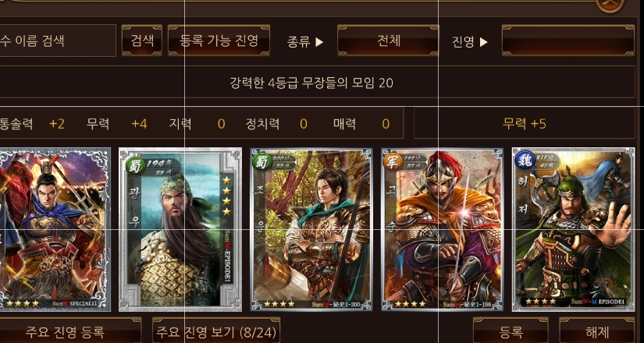
Task: Click the arrow next to 진영
Action: click(483, 41)
